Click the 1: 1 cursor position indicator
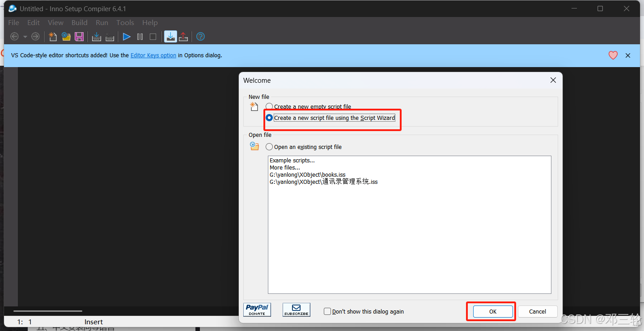 pos(24,322)
